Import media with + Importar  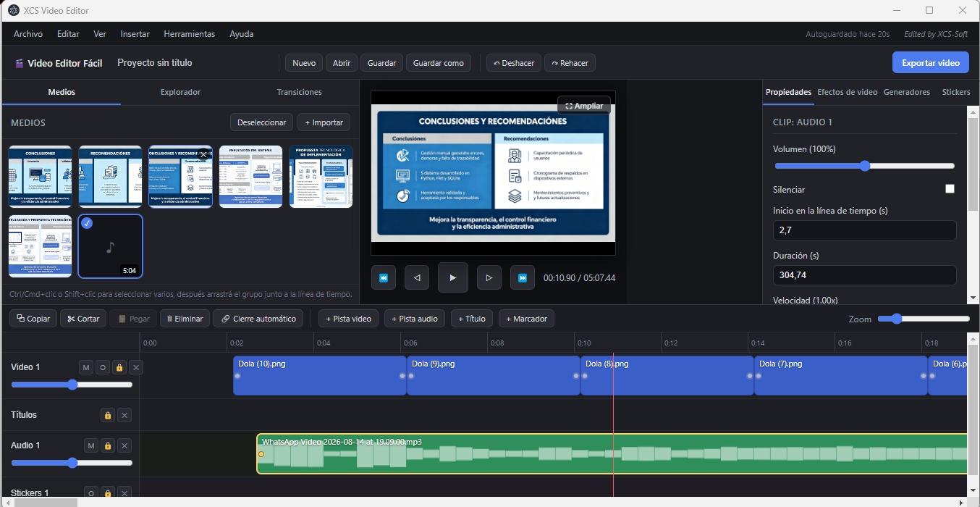pyautogui.click(x=324, y=122)
